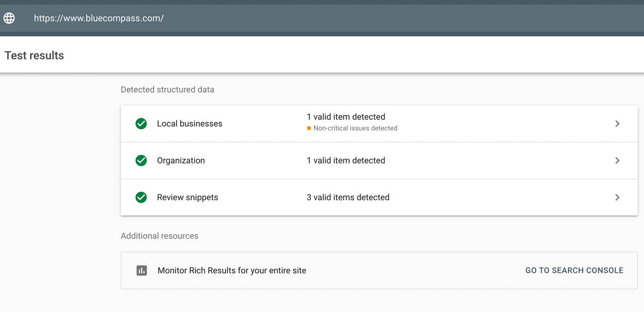
Task: Click the 'Detected structured data' heading
Action: pos(167,90)
